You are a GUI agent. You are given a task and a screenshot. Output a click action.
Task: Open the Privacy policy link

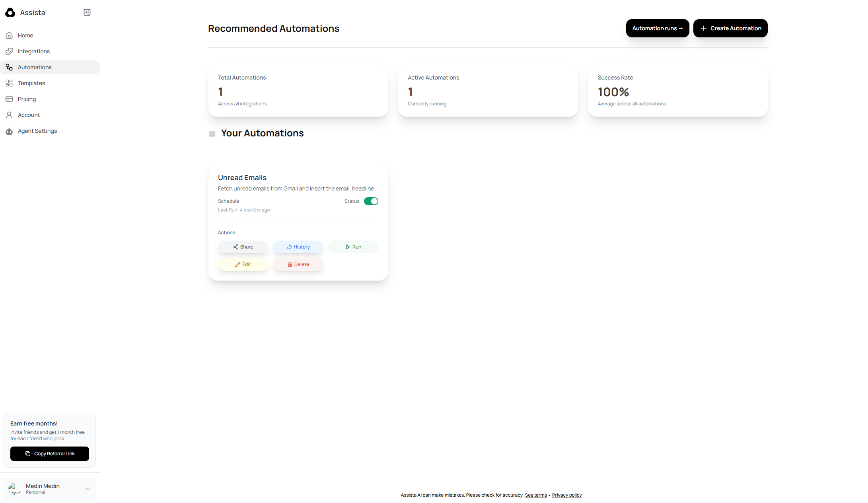566,495
